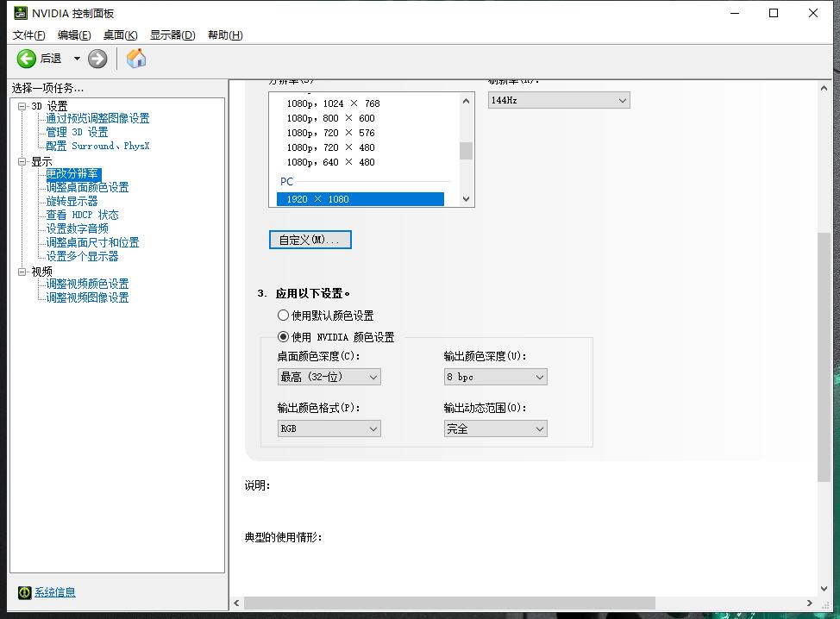840x619 pixels.
Task: Select resolution 1080p, 800 × 600
Action: [x=330, y=118]
